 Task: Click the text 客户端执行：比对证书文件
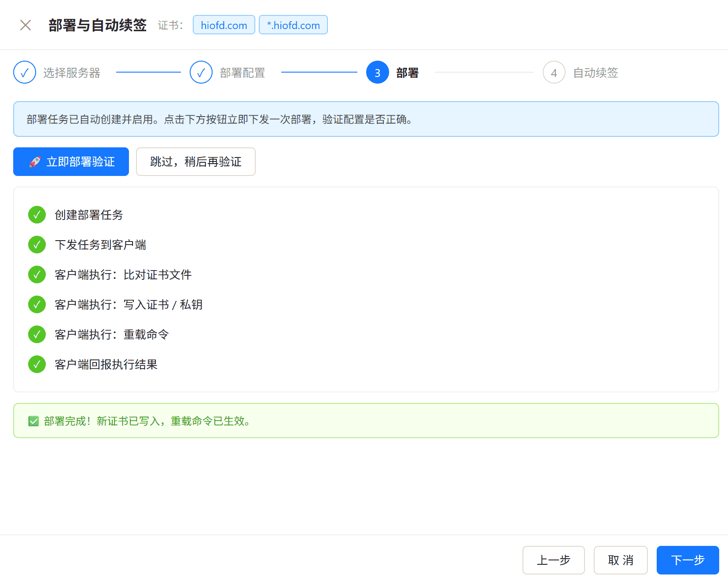click(123, 275)
